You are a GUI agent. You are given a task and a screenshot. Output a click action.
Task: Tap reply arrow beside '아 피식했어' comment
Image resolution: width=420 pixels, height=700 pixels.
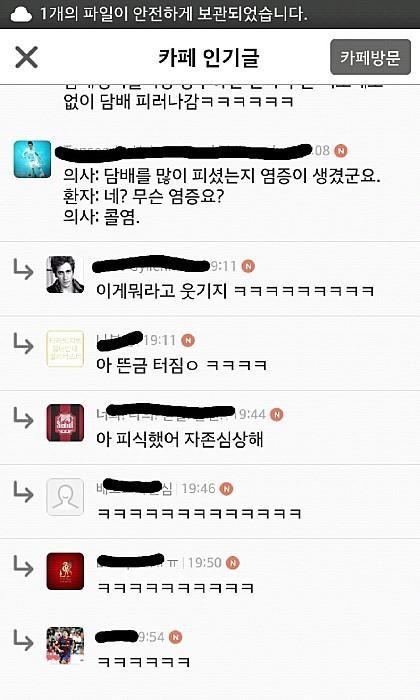point(23,417)
